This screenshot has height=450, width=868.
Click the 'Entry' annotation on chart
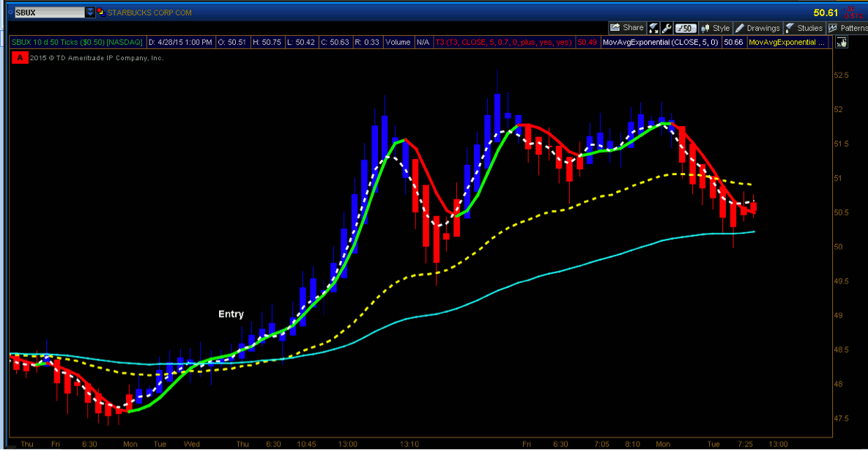(x=231, y=314)
